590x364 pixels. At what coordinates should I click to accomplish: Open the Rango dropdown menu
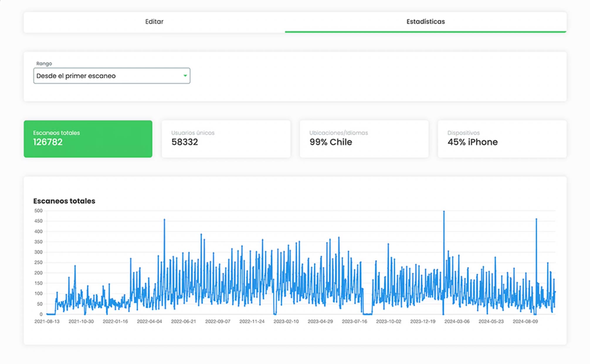click(111, 76)
